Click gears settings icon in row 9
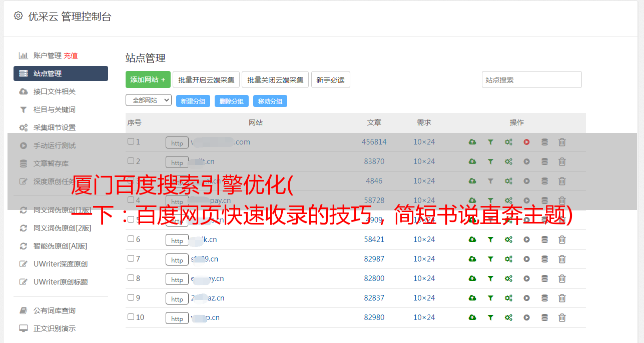The height and width of the screenshot is (343, 644). (x=508, y=298)
